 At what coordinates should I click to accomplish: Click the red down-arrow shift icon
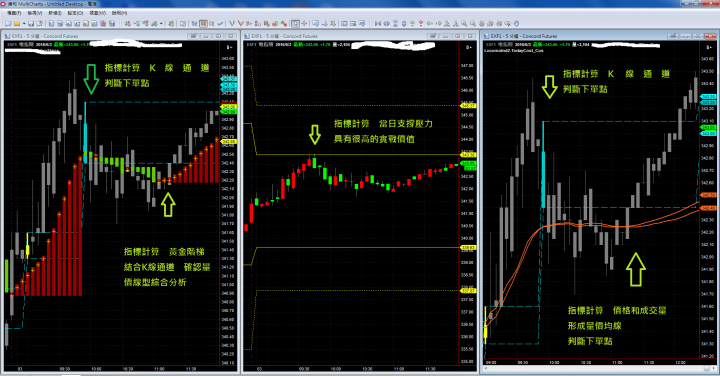(x=421, y=23)
